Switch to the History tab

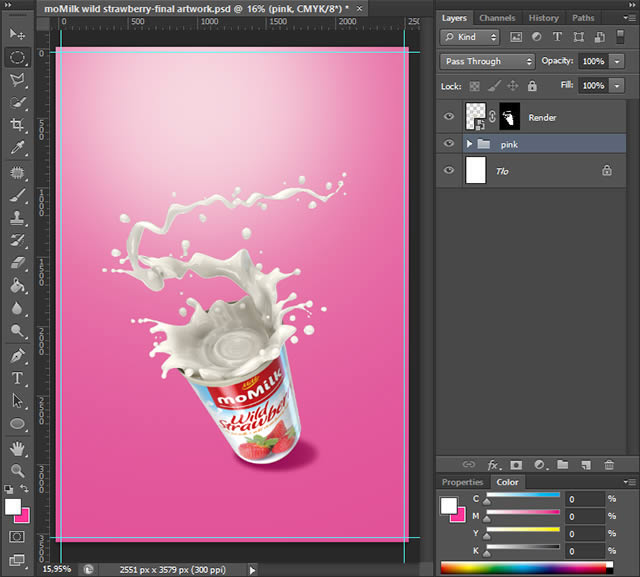[544, 18]
